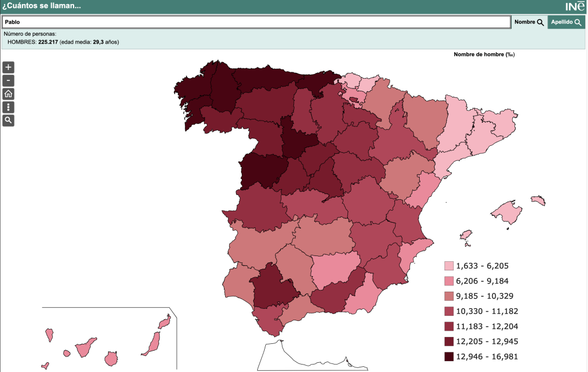Select the 1,633 - 6,205 legend swatch

pos(449,266)
